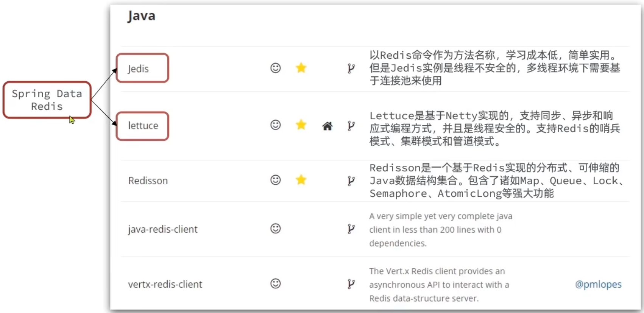Open the fork icon in lettuce row

pos(351,126)
